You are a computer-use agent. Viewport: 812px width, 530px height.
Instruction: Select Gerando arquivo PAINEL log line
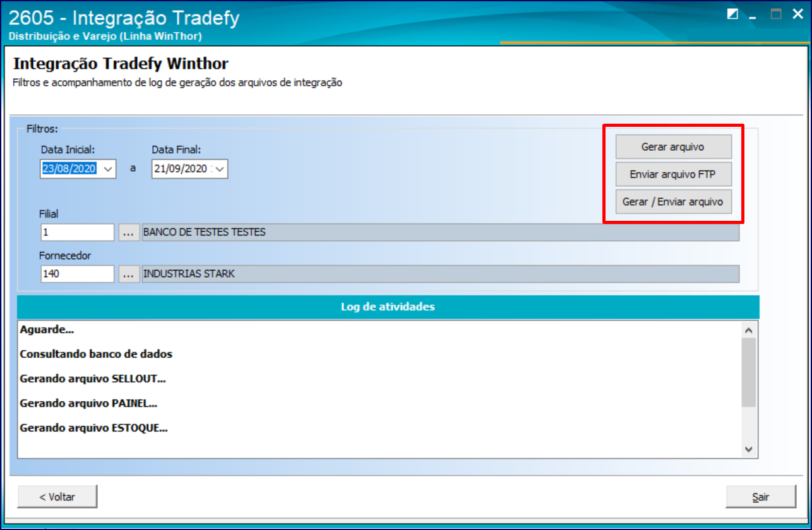(x=88, y=403)
